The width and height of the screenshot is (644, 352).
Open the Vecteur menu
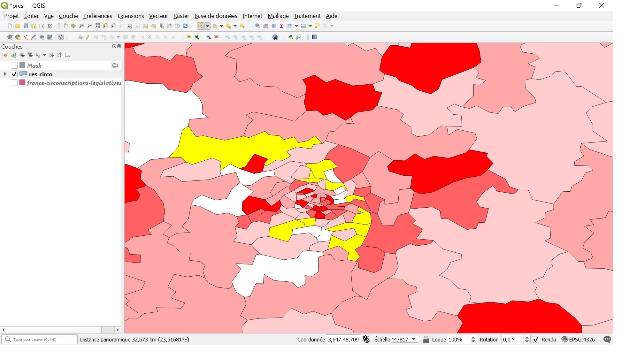(158, 16)
